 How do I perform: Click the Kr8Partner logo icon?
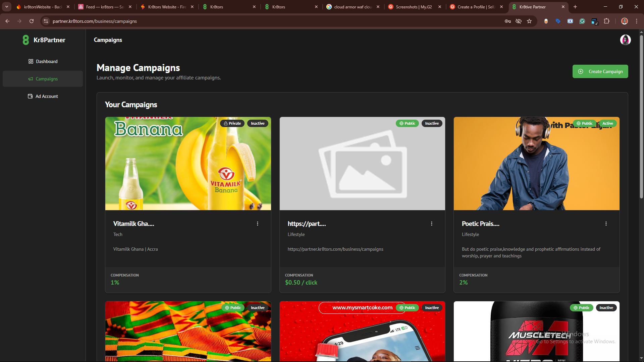click(x=26, y=40)
